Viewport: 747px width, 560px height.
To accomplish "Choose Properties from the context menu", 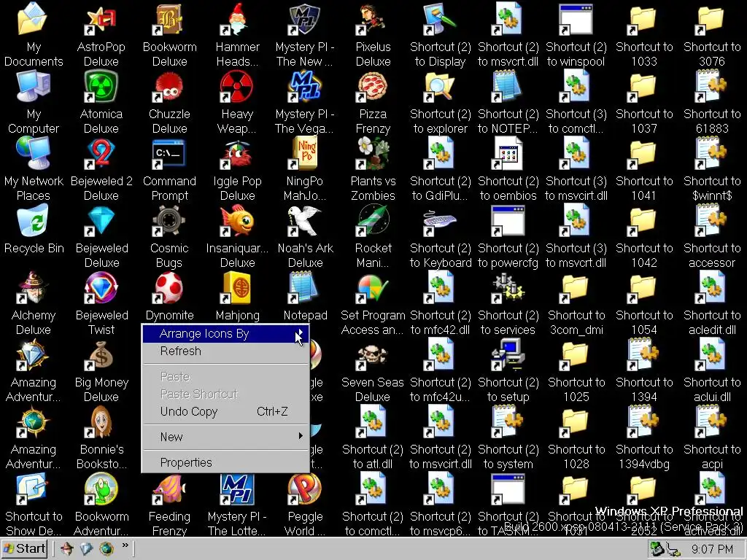I will pos(225,463).
